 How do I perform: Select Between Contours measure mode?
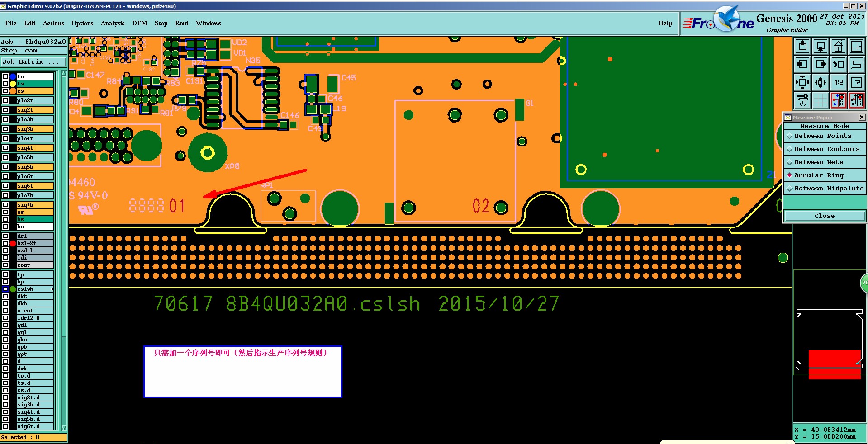pyautogui.click(x=825, y=149)
